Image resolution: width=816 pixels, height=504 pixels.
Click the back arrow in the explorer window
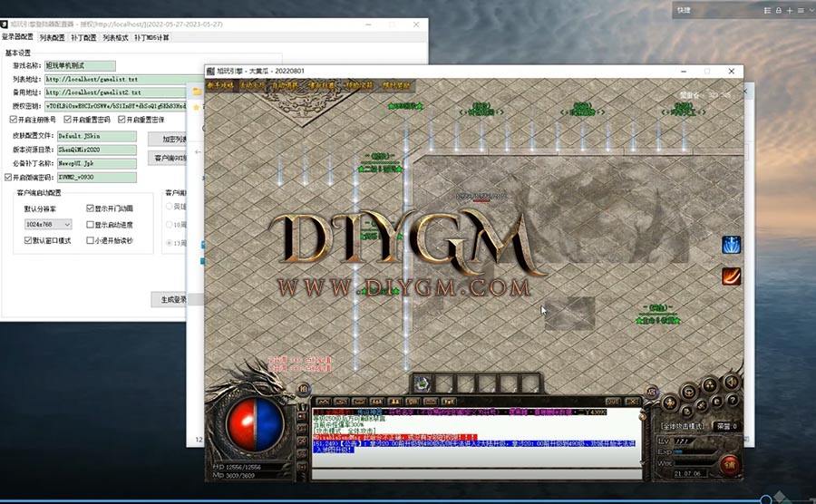coord(198,152)
